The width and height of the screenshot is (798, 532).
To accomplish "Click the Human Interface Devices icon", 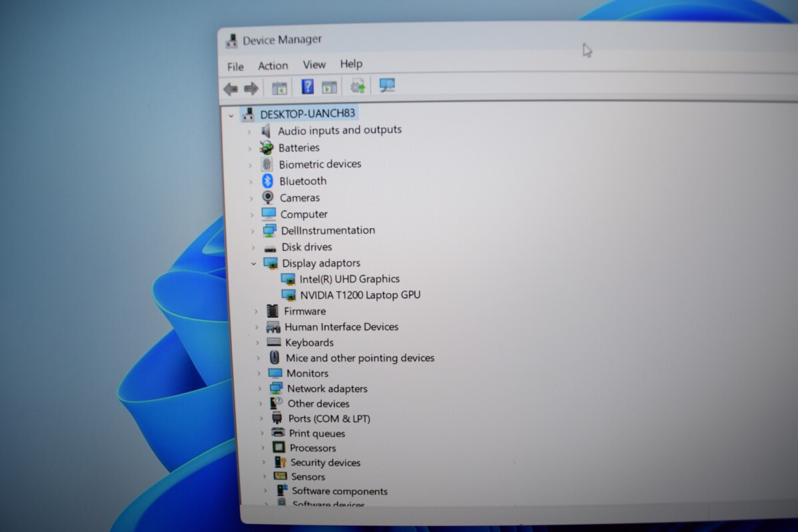I will coord(273,327).
